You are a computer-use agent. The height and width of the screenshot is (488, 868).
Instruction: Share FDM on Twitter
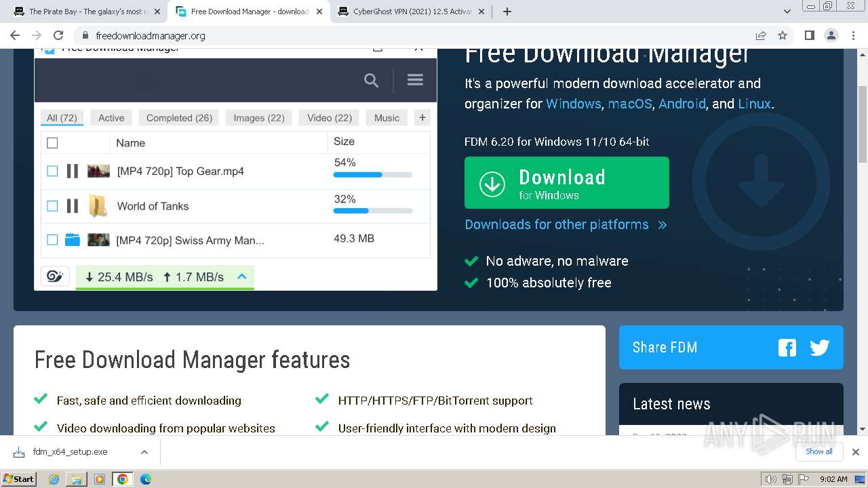(x=819, y=348)
